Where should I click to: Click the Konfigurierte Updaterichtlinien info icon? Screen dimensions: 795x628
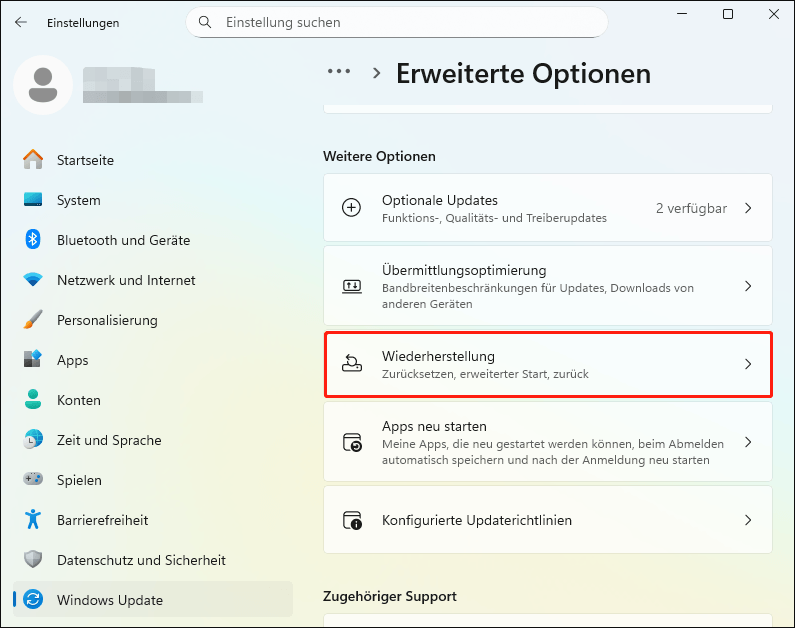[x=352, y=520]
